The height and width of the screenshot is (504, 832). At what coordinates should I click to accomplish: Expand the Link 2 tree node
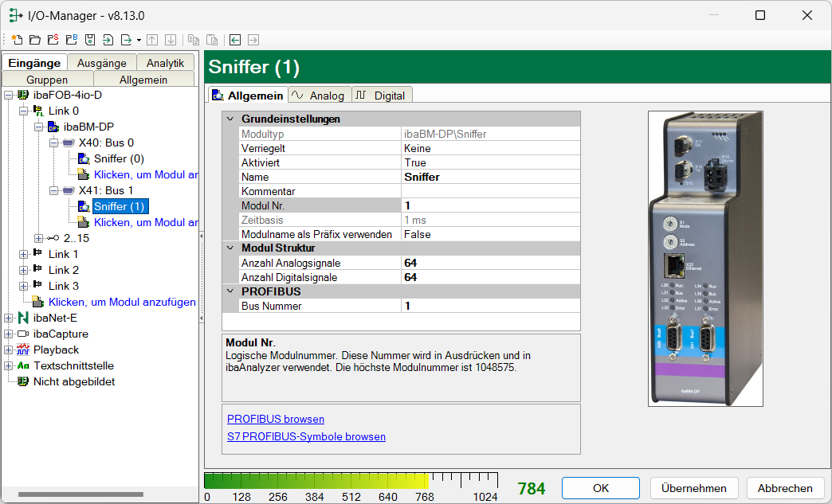(23, 270)
